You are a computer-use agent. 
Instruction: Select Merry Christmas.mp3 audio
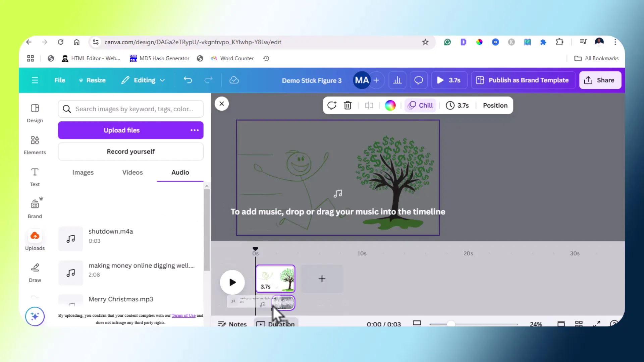point(130,300)
